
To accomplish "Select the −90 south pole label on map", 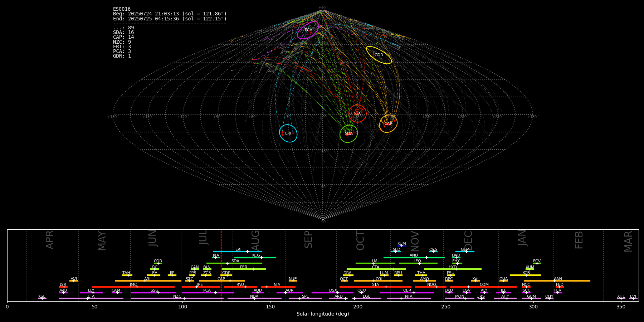I will (322, 222).
